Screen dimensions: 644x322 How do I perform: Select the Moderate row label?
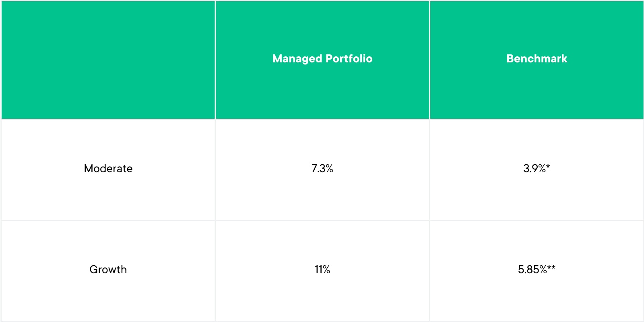[108, 169]
